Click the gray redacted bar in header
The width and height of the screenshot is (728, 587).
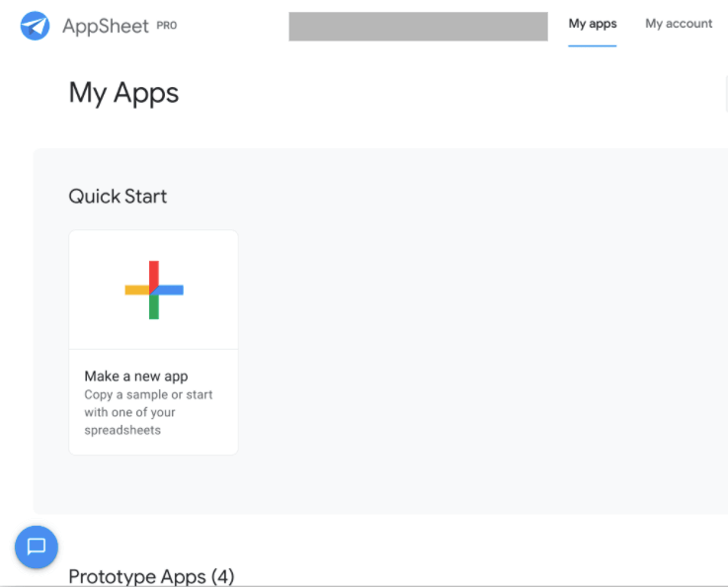click(x=418, y=27)
